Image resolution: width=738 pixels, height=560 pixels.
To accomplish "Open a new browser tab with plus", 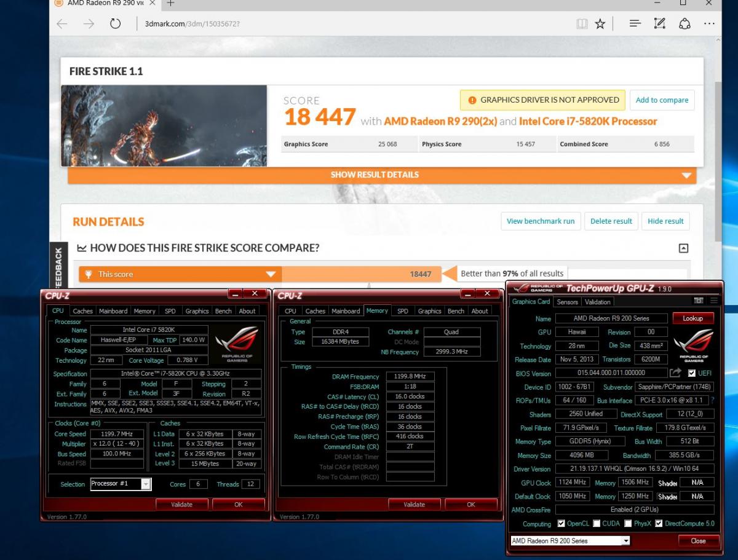I will point(170,3).
